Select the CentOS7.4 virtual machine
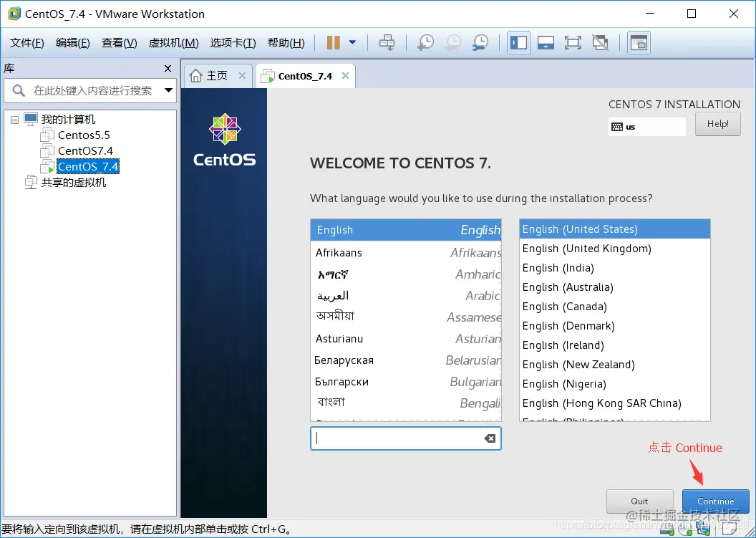This screenshot has height=538, width=756. (85, 151)
